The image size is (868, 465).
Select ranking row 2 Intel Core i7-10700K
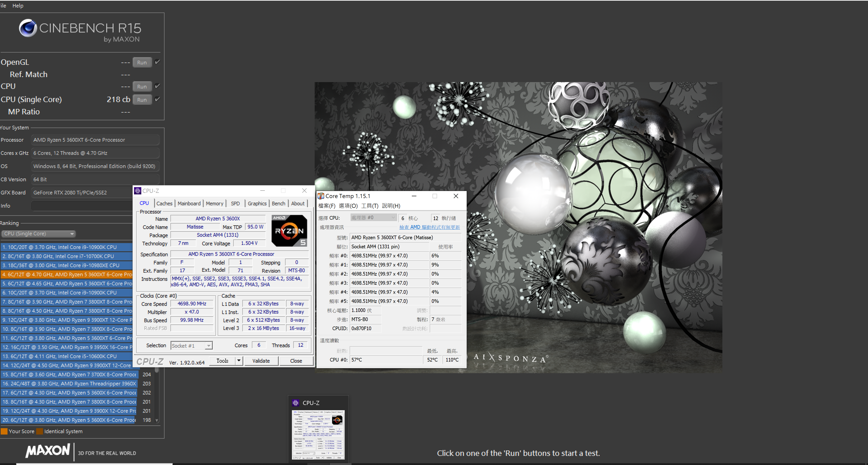click(67, 256)
